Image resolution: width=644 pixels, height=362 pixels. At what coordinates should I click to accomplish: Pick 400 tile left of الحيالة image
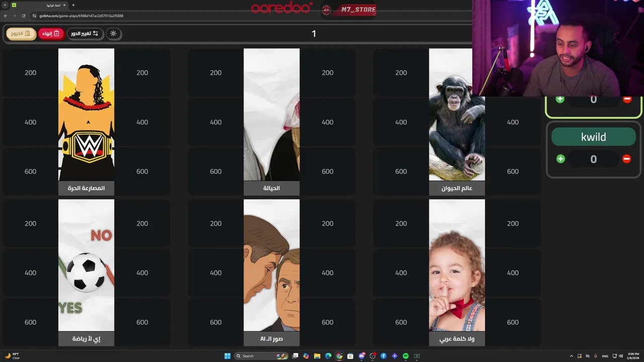[x=216, y=122]
